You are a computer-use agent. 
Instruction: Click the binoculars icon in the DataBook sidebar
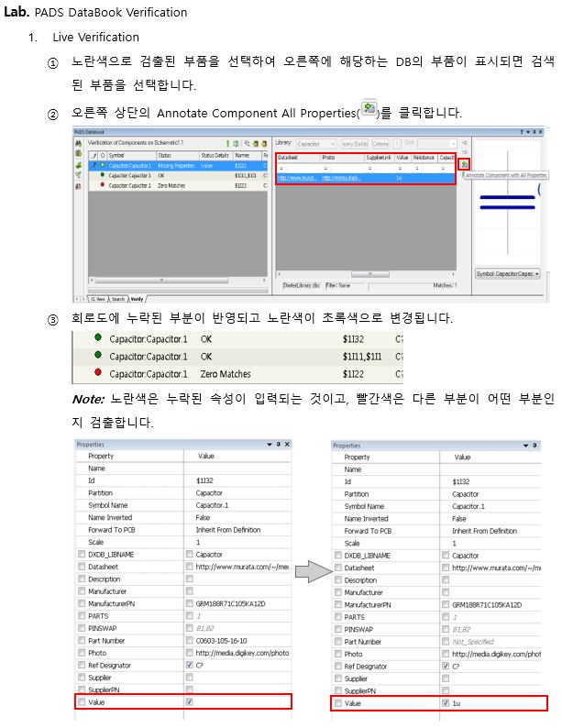click(78, 144)
